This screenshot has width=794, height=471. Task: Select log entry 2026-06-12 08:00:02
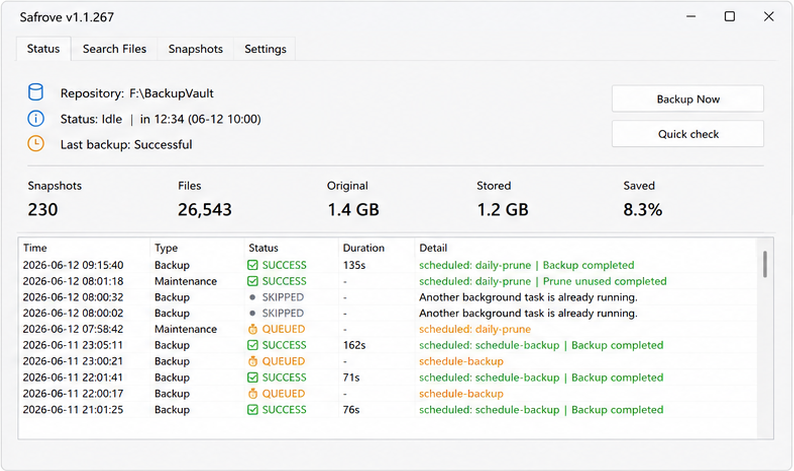point(388,313)
